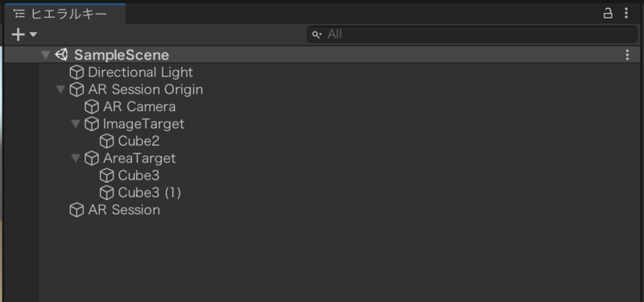Select the ヒエラルキー tab
This screenshot has height=302, width=644.
coord(65,14)
